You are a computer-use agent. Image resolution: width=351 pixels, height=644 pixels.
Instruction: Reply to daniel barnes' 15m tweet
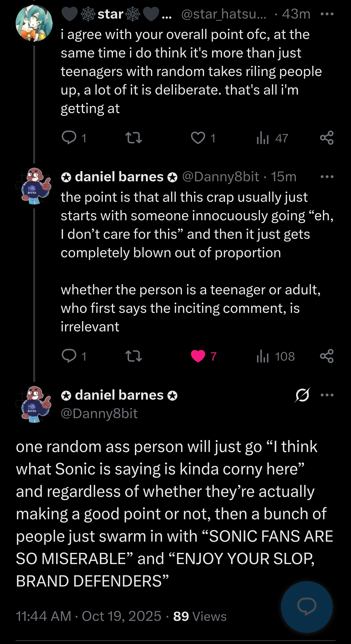pyautogui.click(x=69, y=356)
